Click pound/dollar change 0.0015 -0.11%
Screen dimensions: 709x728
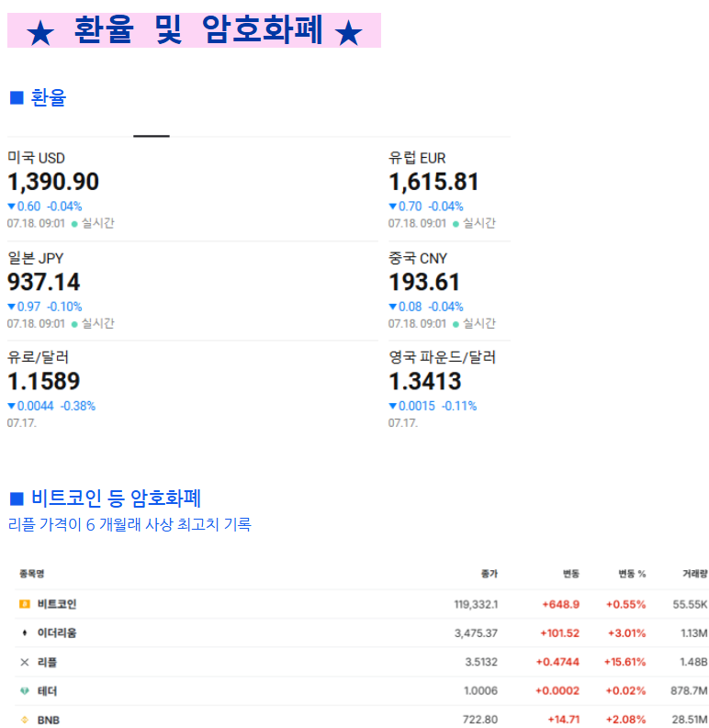438,406
